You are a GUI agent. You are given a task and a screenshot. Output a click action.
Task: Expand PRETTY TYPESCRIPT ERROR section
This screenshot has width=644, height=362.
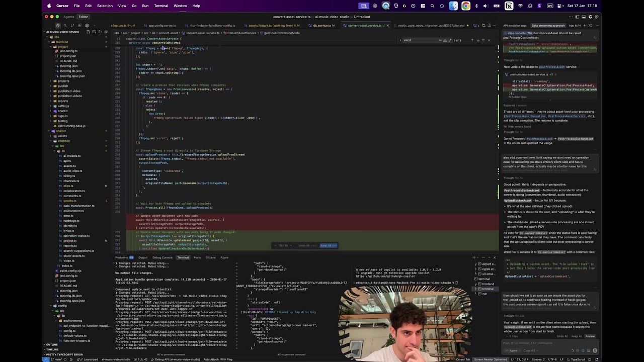pyautogui.click(x=64, y=354)
